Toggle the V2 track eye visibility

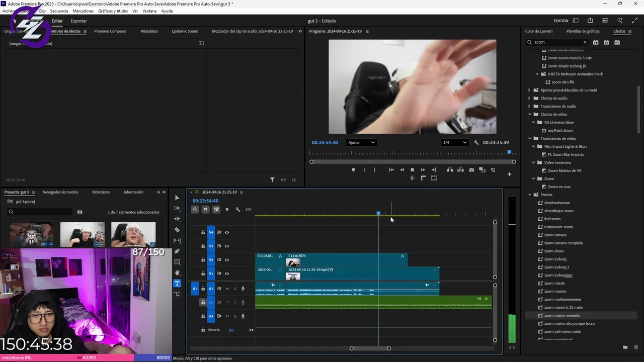click(x=227, y=260)
